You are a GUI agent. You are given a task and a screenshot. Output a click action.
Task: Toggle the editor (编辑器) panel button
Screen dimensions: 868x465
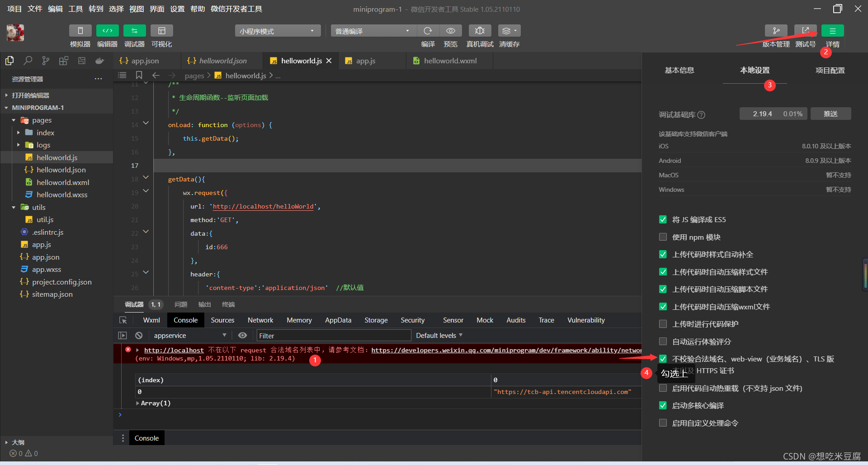[x=107, y=31]
